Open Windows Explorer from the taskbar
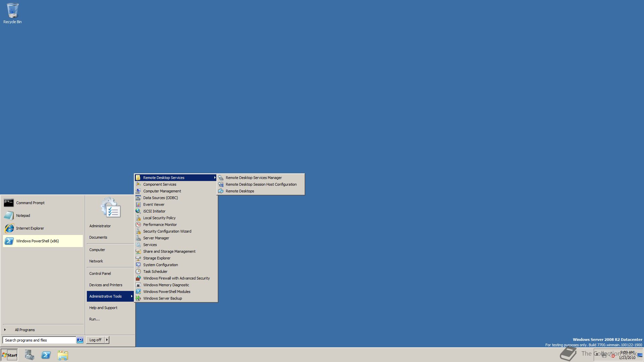This screenshot has width=644, height=362. (63, 355)
